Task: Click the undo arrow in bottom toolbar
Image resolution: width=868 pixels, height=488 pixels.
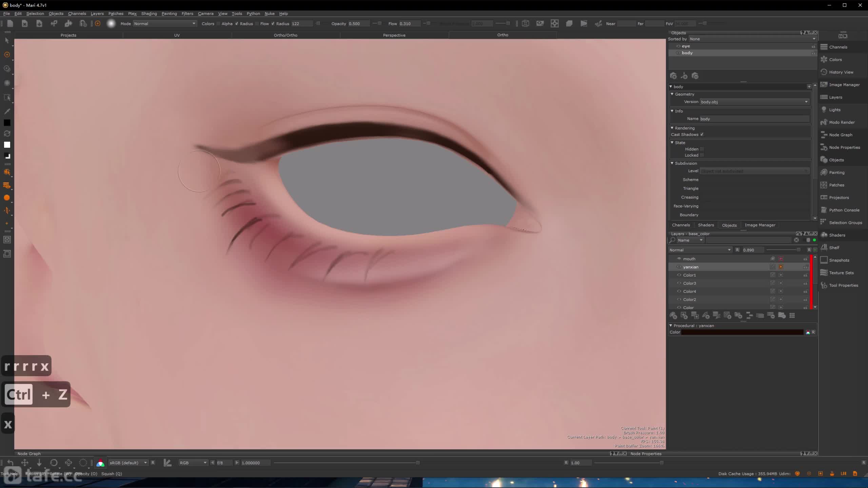Action: pyautogui.click(x=10, y=463)
